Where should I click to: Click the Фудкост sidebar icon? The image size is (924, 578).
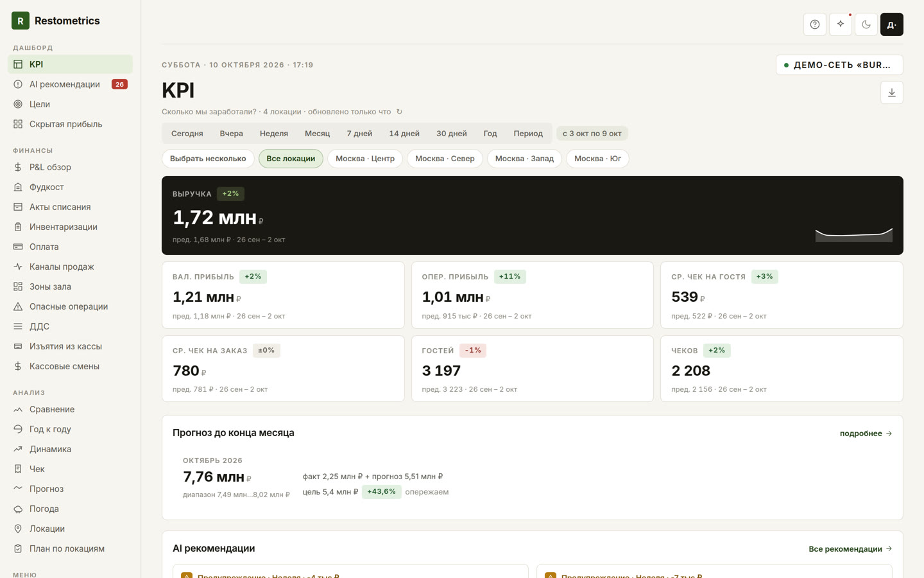pyautogui.click(x=18, y=187)
